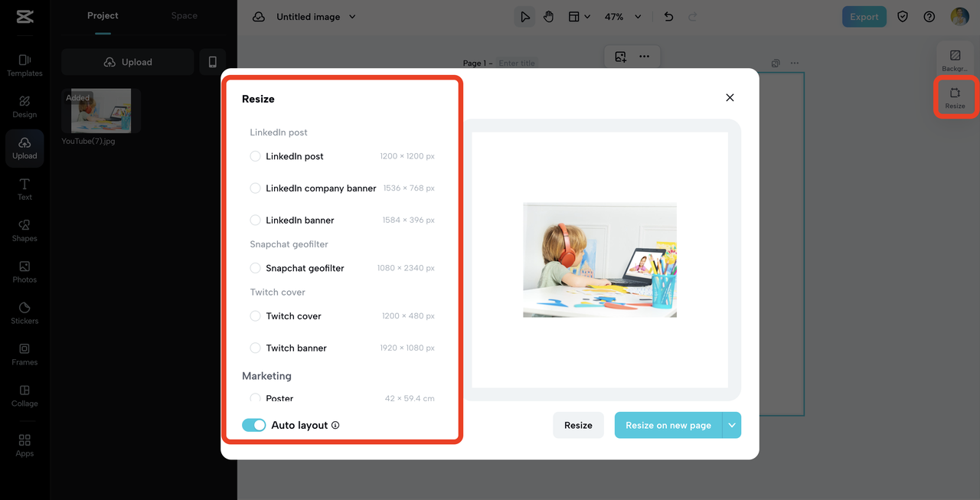Select the hand pan tool

point(548,17)
